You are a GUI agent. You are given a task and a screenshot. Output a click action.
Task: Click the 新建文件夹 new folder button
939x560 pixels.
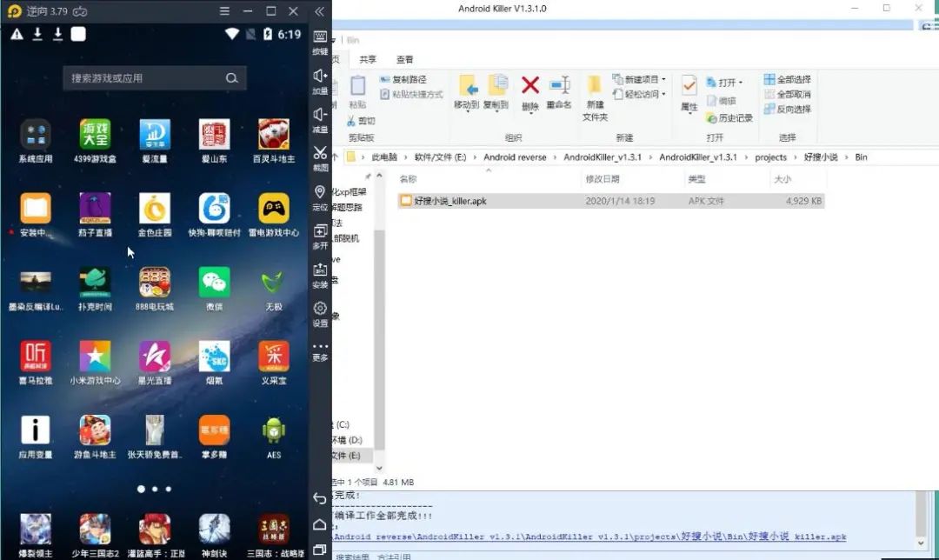(x=595, y=98)
